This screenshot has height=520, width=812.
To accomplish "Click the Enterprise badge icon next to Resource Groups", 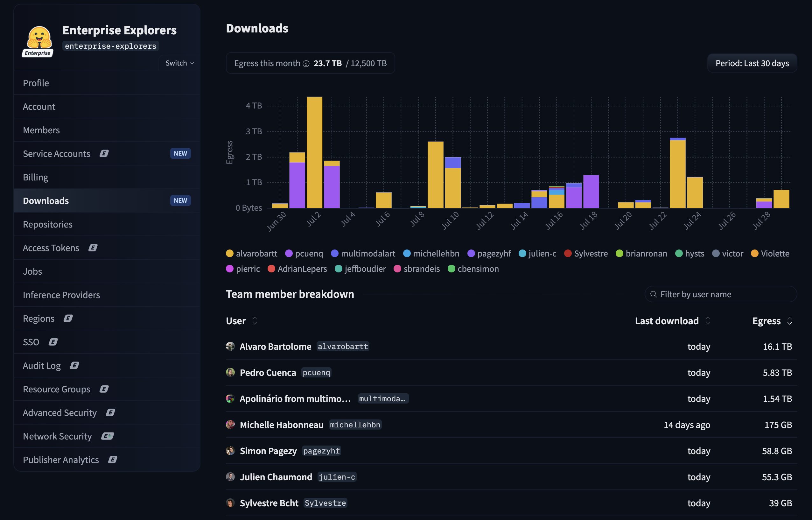I will coord(104,389).
